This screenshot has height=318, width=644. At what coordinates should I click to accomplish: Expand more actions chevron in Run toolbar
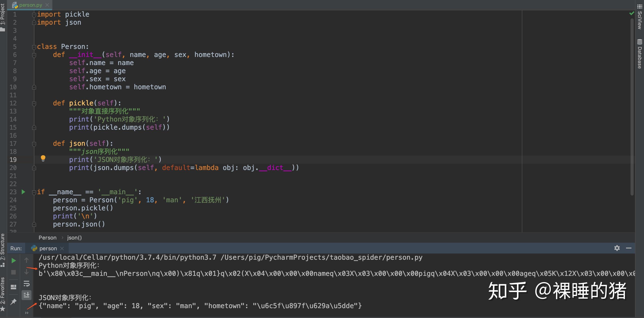tap(26, 313)
